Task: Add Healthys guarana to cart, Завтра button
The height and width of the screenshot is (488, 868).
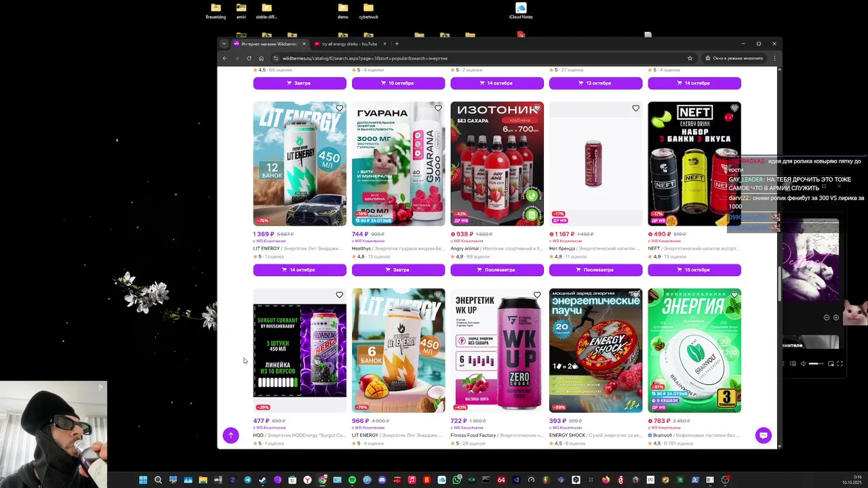Action: coord(398,270)
